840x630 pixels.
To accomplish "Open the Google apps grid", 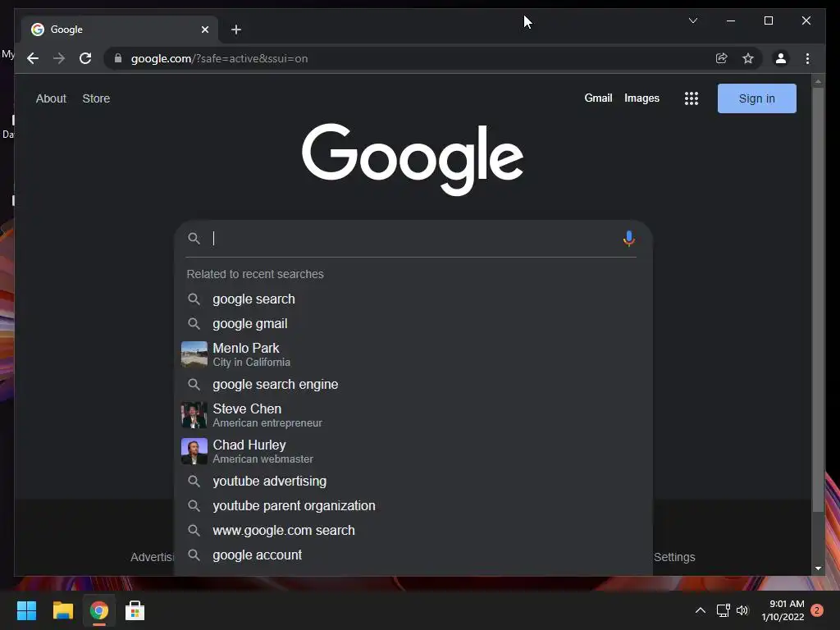I will point(691,98).
